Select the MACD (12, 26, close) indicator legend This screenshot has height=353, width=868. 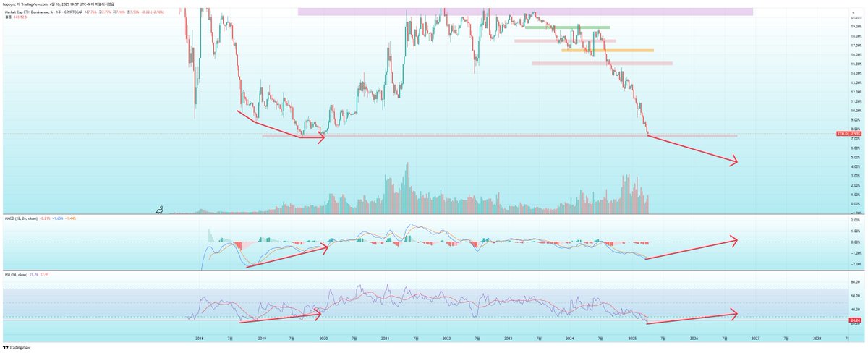point(20,218)
